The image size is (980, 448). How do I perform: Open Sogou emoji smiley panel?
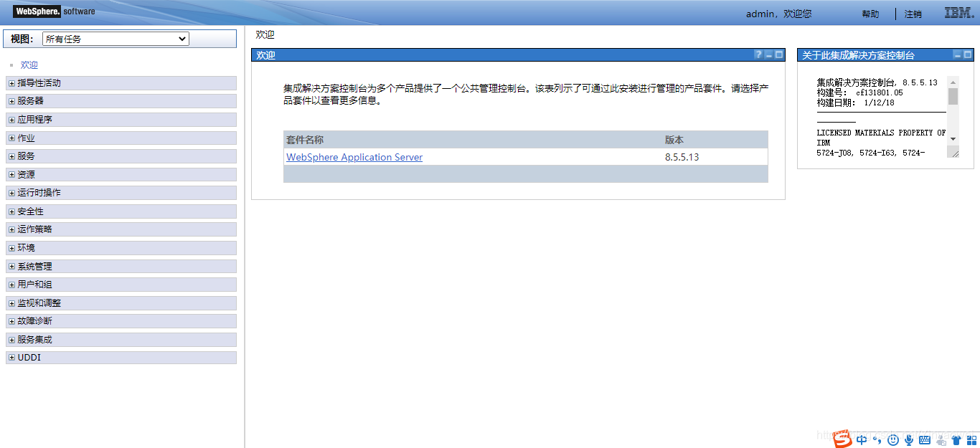click(893, 440)
